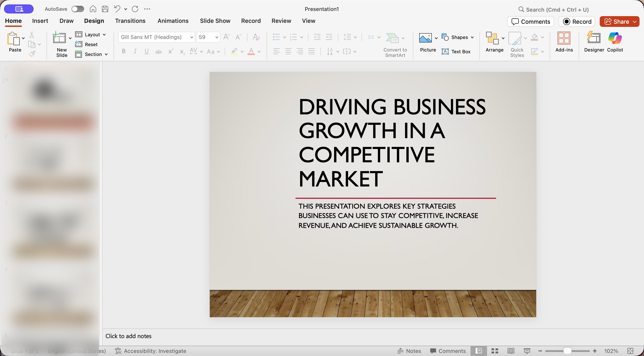Open Reading View from status bar

pyautogui.click(x=511, y=351)
